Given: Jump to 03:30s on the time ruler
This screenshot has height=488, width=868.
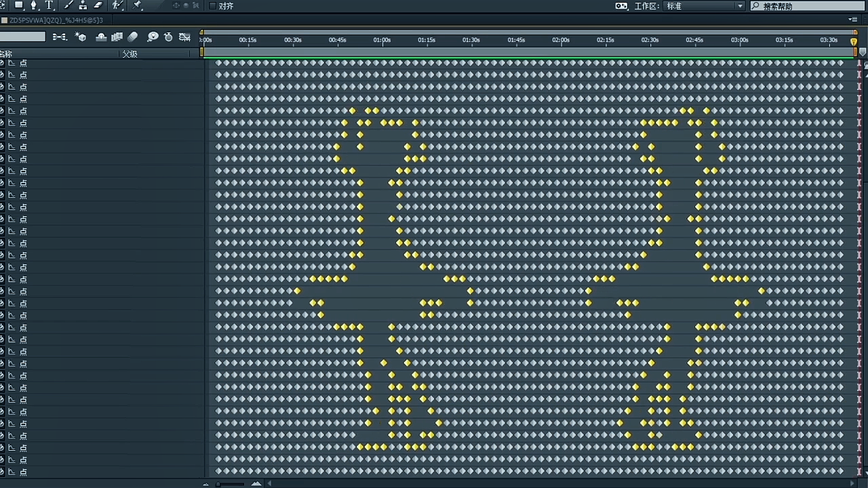Looking at the screenshot, I should pos(829,40).
